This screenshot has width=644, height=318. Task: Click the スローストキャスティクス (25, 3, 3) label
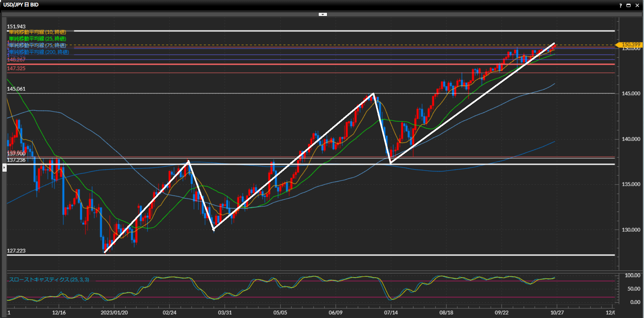point(49,280)
